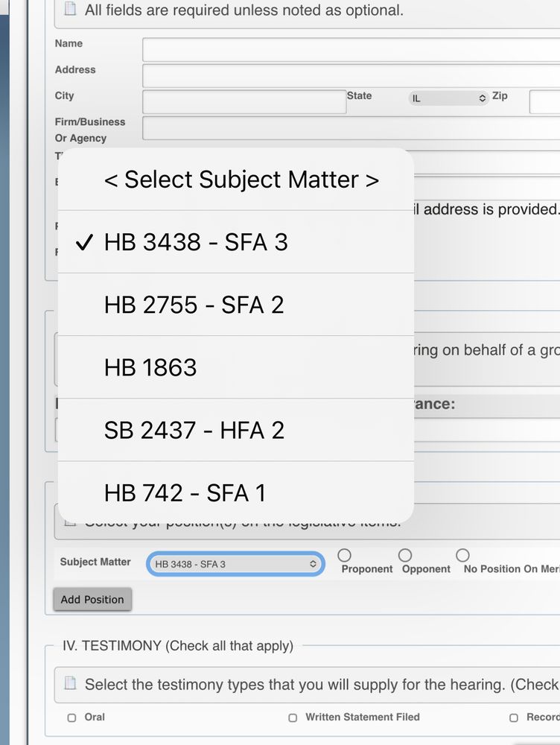Enable Written Statement Filed
The height and width of the screenshot is (745, 560).
pyautogui.click(x=292, y=717)
